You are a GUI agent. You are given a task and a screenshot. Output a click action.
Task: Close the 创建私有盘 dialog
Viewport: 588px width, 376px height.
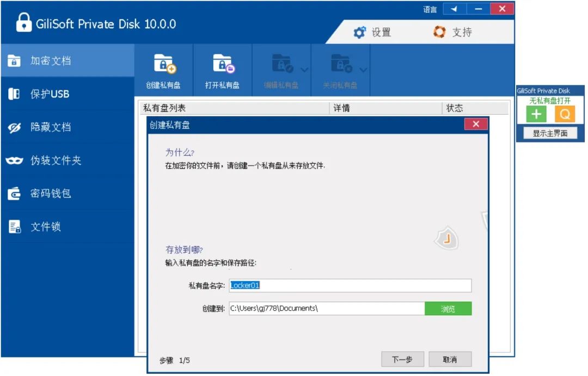476,124
